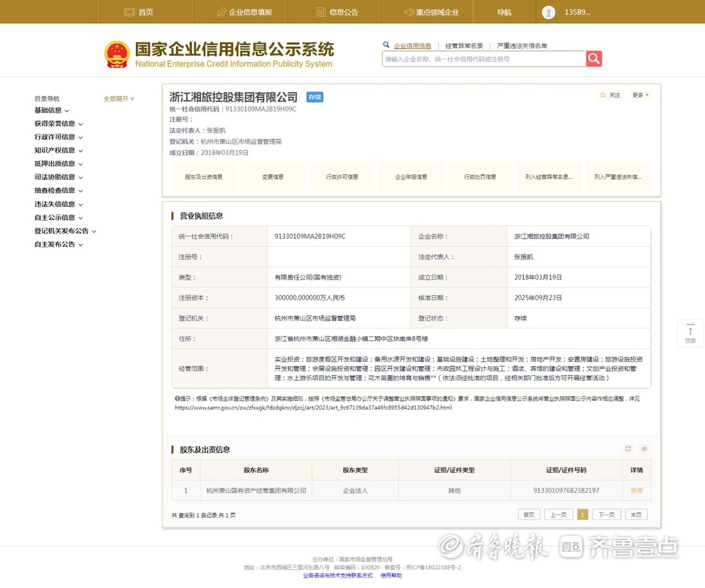
Task: Open 业务咨询与技术支持联系方式 footer link
Action: coord(337,576)
